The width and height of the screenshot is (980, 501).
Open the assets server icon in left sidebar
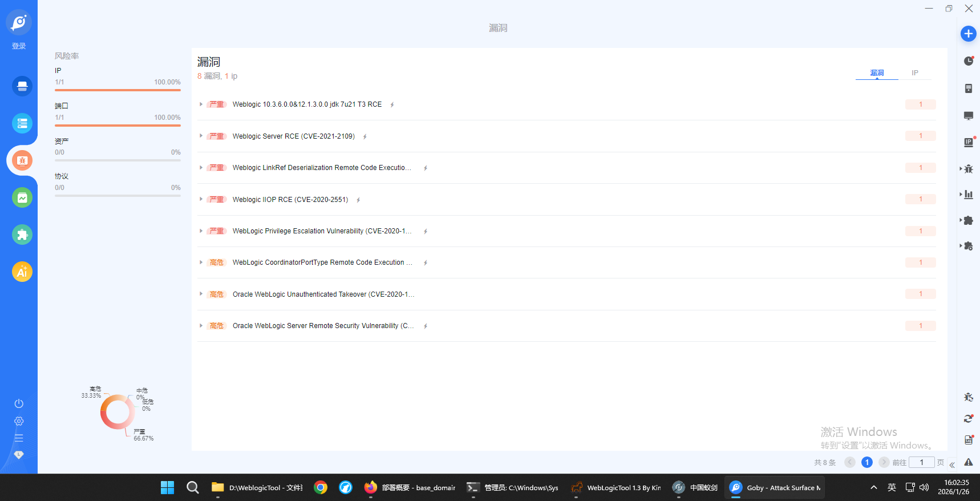(22, 123)
